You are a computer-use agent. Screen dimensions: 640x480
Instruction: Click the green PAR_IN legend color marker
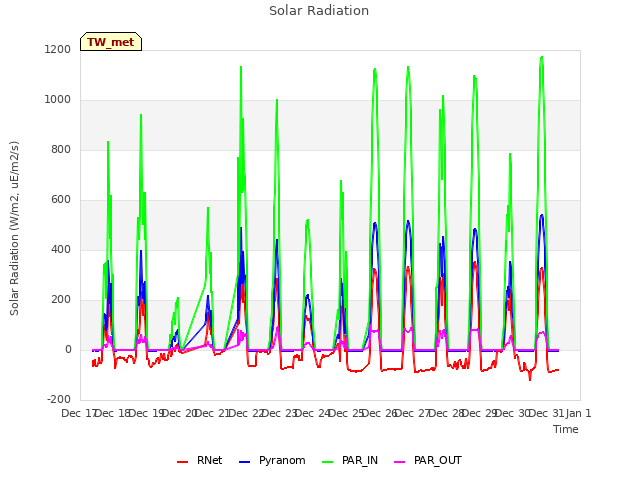pyautogui.click(x=327, y=462)
